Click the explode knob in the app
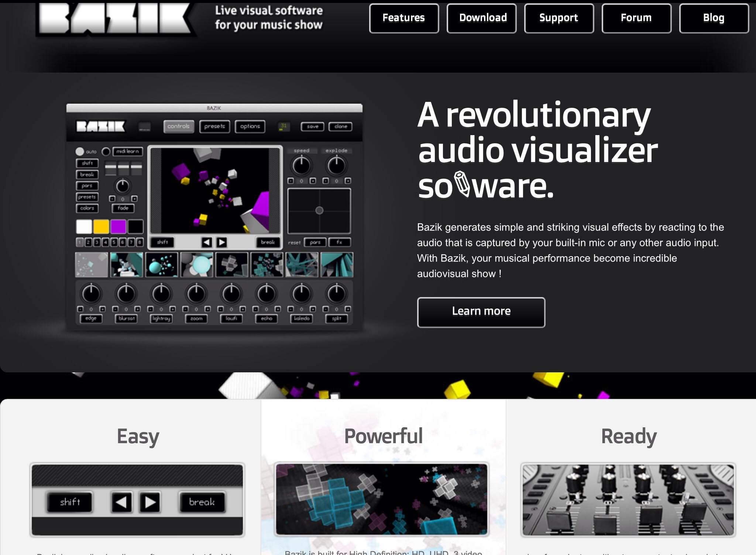756x555 pixels. (x=336, y=166)
